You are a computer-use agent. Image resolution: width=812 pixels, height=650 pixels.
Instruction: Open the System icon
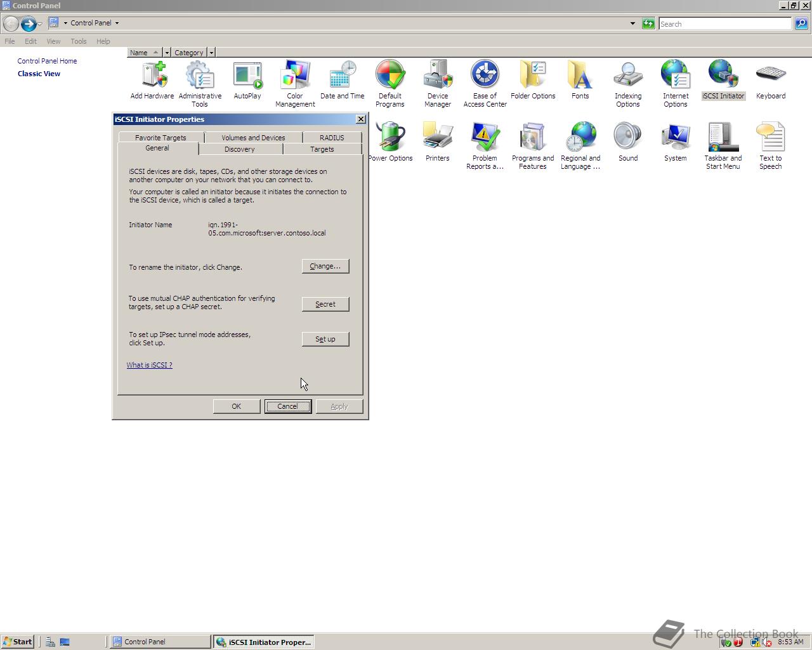(676, 142)
